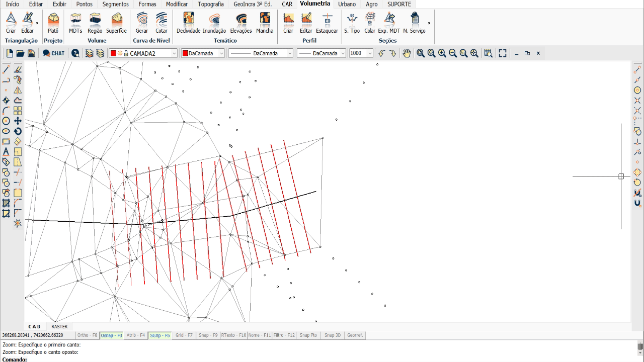Click the save file disk icon
The image size is (644, 362).
[31, 53]
